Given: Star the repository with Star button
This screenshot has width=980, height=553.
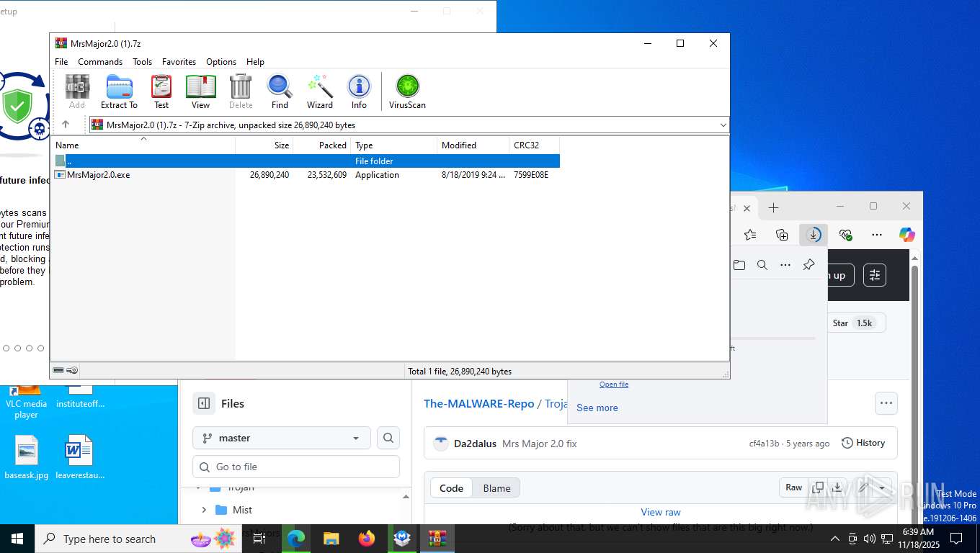Looking at the screenshot, I should click(x=857, y=323).
